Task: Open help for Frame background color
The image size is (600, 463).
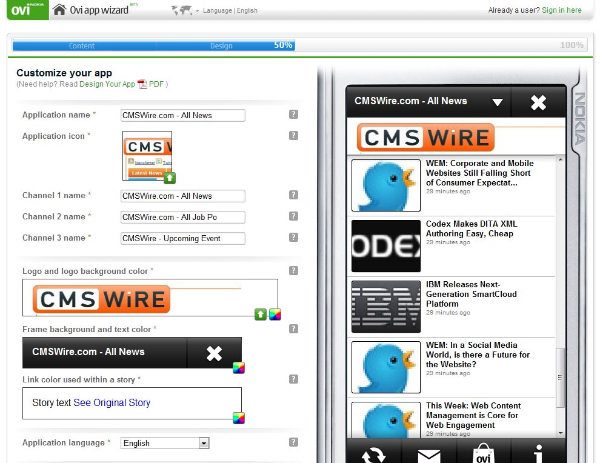Action: 293,329
